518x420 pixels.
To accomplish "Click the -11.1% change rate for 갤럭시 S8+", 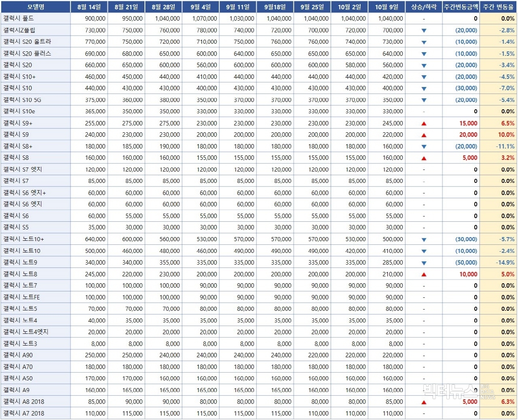I will (x=505, y=146).
